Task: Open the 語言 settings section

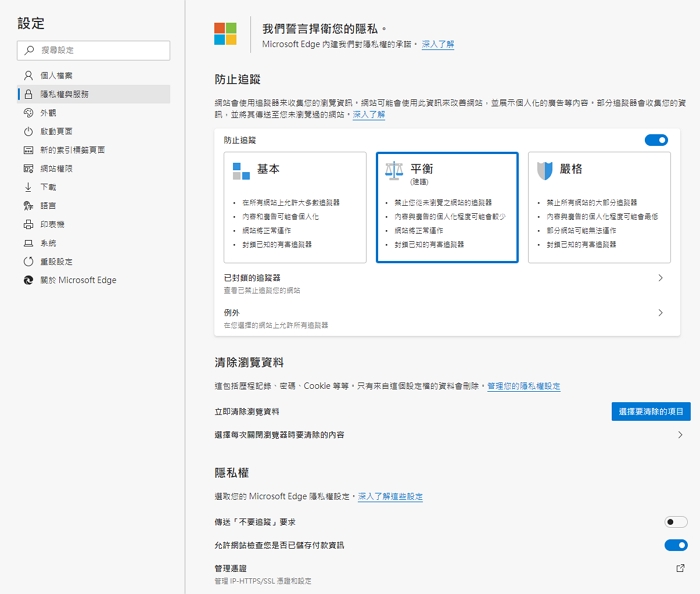Action: coord(94,206)
